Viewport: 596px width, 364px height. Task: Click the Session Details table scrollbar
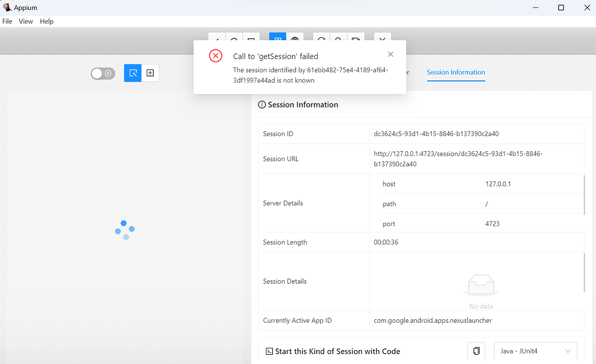[x=584, y=273]
